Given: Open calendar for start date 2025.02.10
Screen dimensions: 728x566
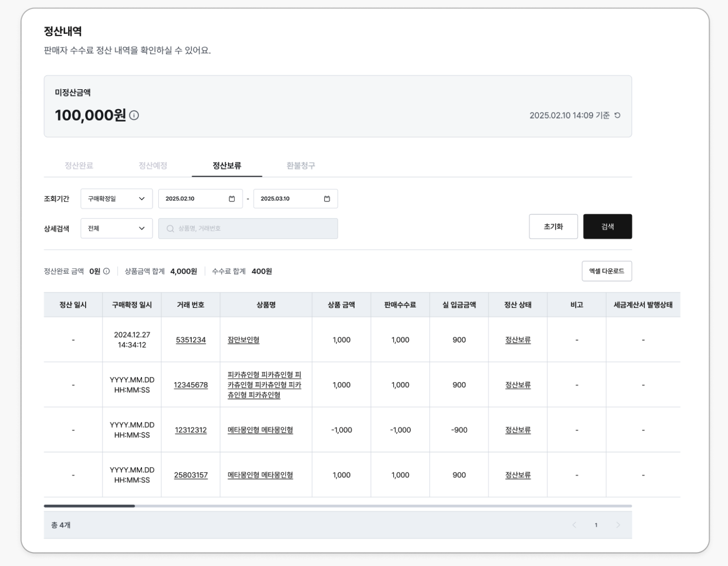Looking at the screenshot, I should tap(232, 199).
